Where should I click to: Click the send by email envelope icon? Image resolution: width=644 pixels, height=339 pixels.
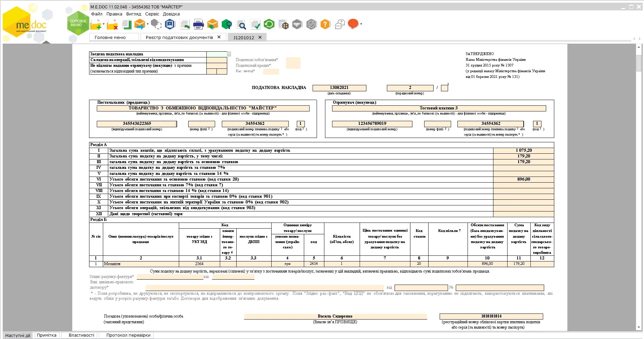click(x=139, y=24)
